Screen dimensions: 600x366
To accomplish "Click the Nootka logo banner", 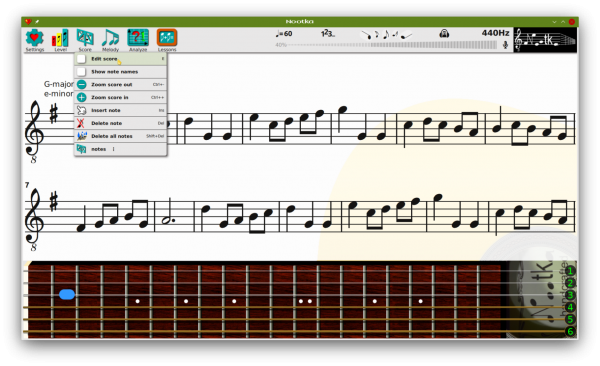I will pos(545,40).
